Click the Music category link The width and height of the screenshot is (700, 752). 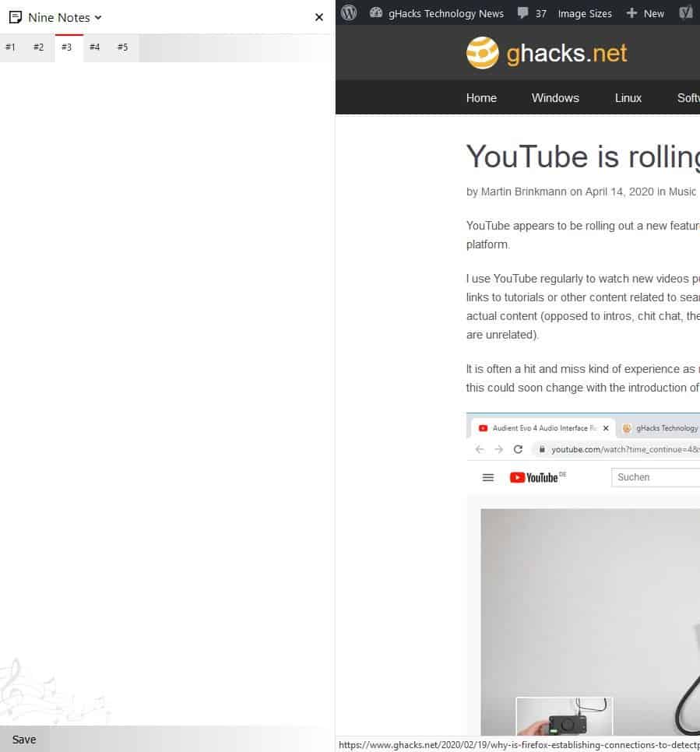pyautogui.click(x=682, y=192)
